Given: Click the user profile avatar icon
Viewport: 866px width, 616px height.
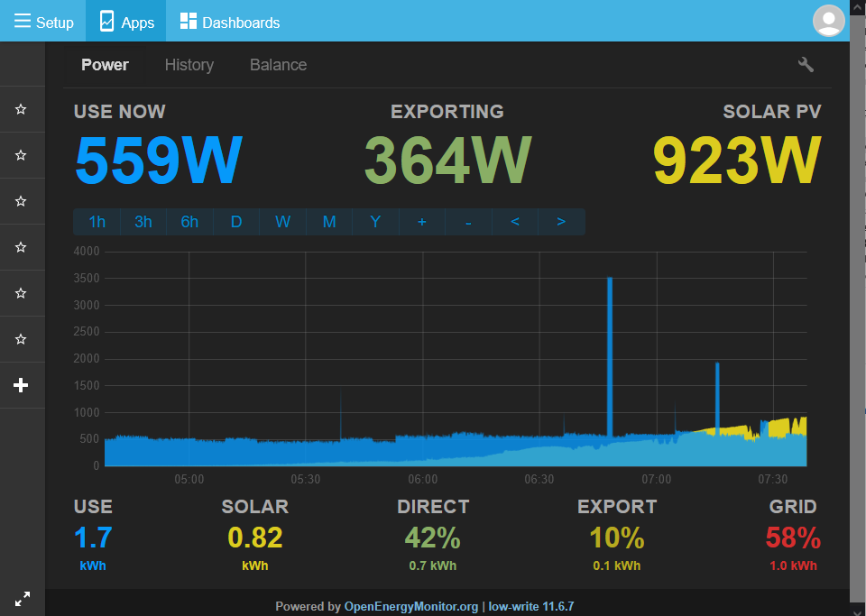Looking at the screenshot, I should [828, 21].
